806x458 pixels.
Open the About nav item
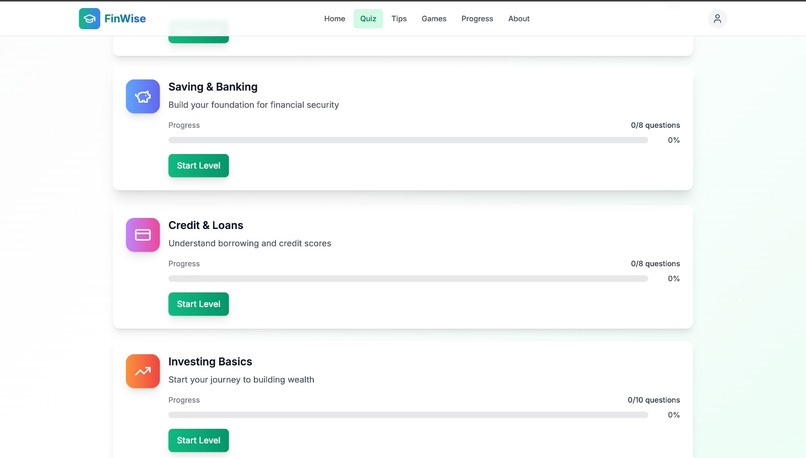(519, 19)
